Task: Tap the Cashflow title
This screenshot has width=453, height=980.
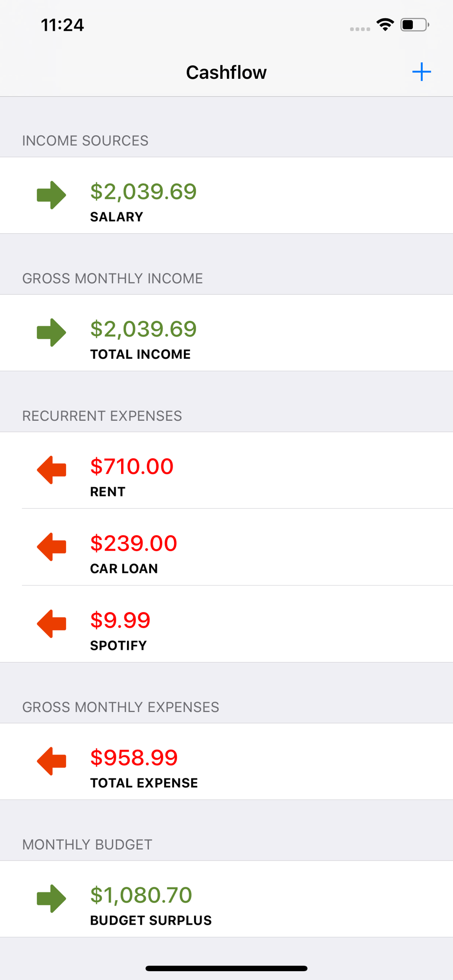Action: coord(226,73)
